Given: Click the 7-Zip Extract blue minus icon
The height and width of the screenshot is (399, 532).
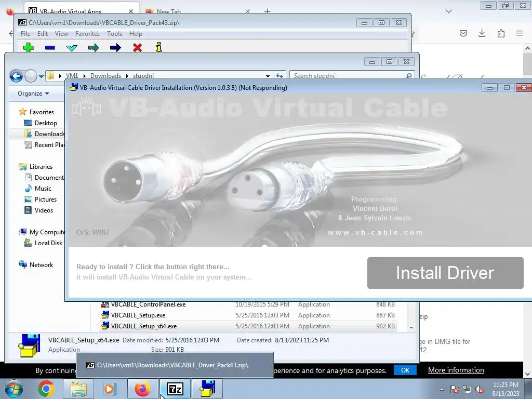Looking at the screenshot, I should coord(50,47).
